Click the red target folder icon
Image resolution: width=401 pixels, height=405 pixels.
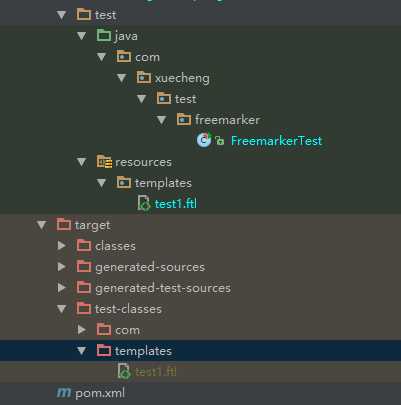click(64, 224)
